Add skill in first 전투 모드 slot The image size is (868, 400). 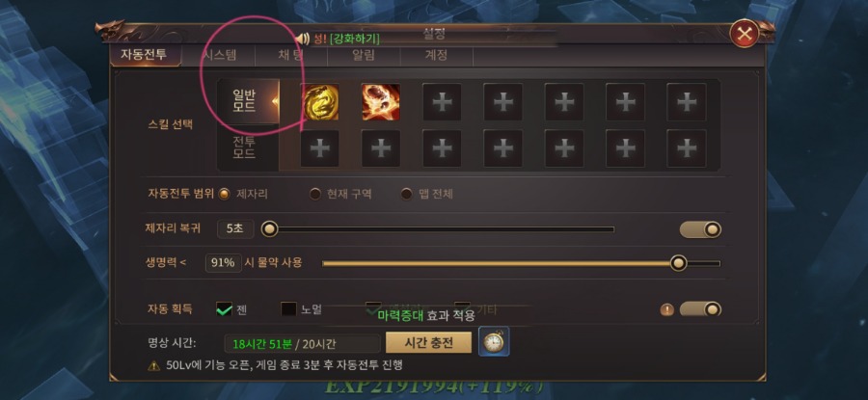tap(320, 148)
